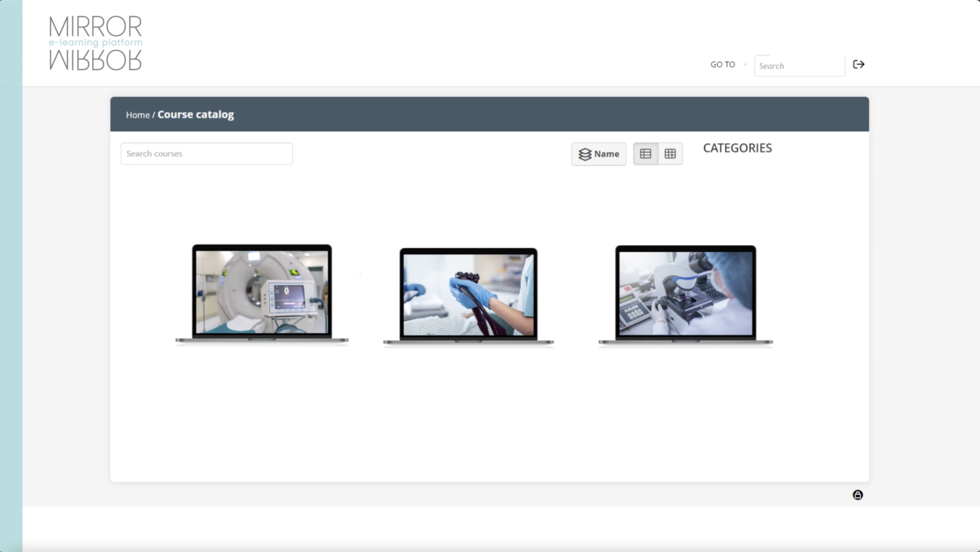Expand the GO TO navigation chevron
Image resolution: width=980 pixels, height=552 pixels.
click(x=745, y=65)
